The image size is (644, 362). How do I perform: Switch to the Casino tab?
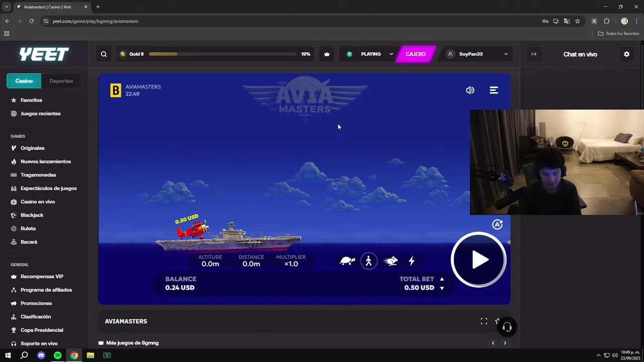click(x=24, y=81)
